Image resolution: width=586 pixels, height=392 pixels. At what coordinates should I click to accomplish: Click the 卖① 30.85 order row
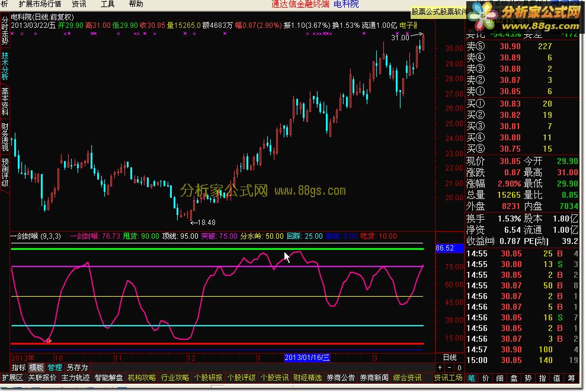[x=522, y=91]
